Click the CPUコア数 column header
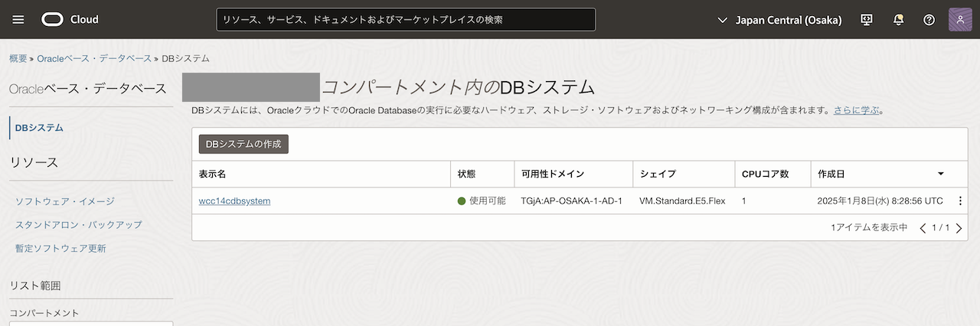Image resolution: width=980 pixels, height=326 pixels. point(766,174)
